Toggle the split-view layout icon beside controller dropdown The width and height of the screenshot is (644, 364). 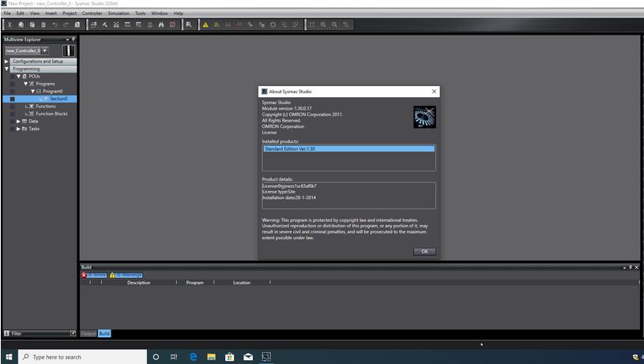coord(69,51)
